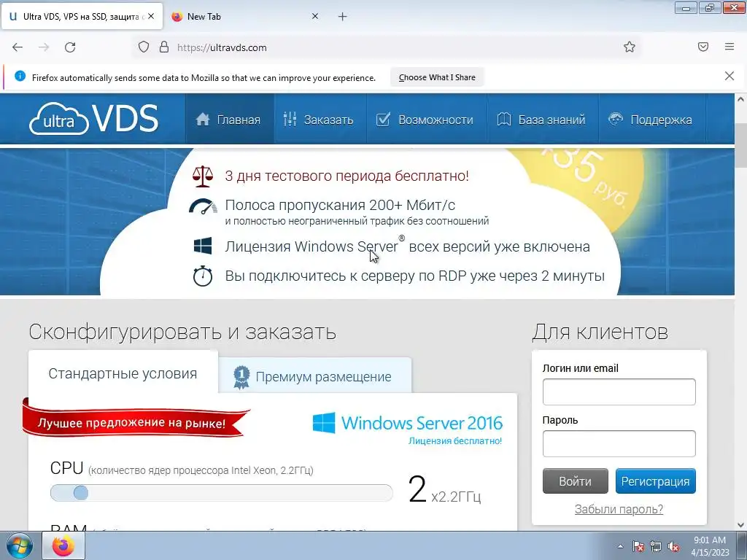The image size is (747, 560).
Task: Click the Для клиентов heading
Action: (x=600, y=332)
